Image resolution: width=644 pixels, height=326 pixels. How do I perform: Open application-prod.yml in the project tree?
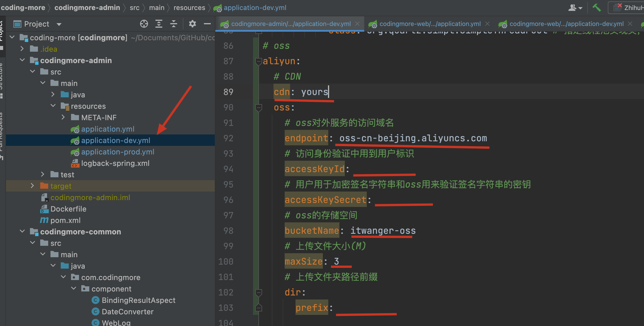[x=118, y=152]
